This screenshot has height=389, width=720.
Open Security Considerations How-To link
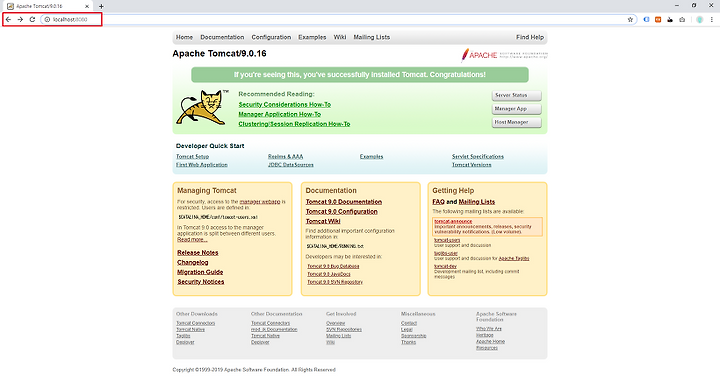click(285, 105)
